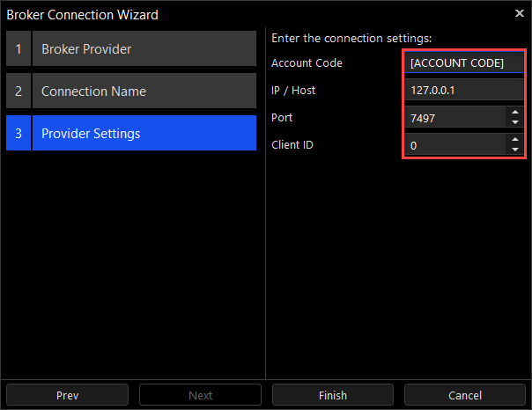Screen dimensions: 532x410
Task: Open the Connection Name step
Action: (144, 92)
